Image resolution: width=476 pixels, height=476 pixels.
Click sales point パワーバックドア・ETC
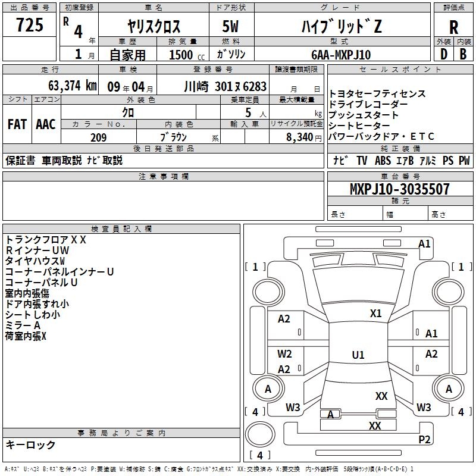381,136
